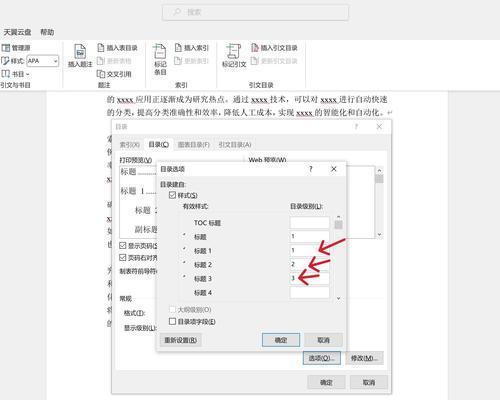Click the 交叉引用 (Cross-reference) icon
The height and width of the screenshot is (400, 500).
coord(100,74)
